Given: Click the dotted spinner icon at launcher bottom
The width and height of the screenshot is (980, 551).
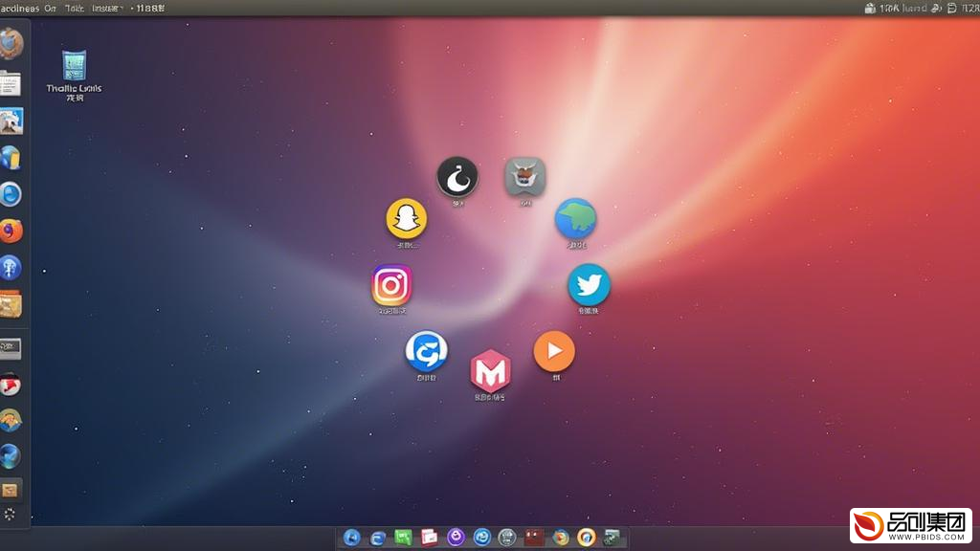Looking at the screenshot, I should (x=10, y=514).
